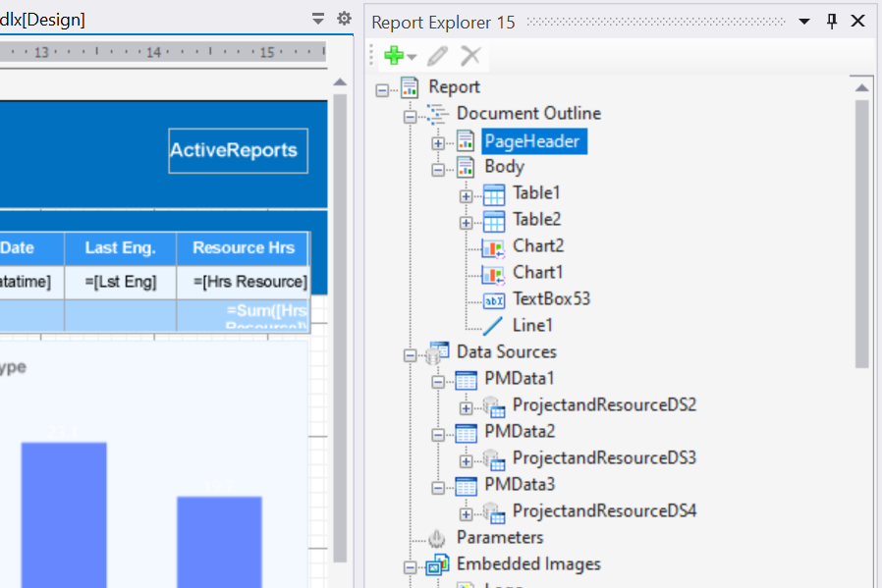
Task: Click the Edit pencil icon in Report Explorer
Action: [x=437, y=56]
